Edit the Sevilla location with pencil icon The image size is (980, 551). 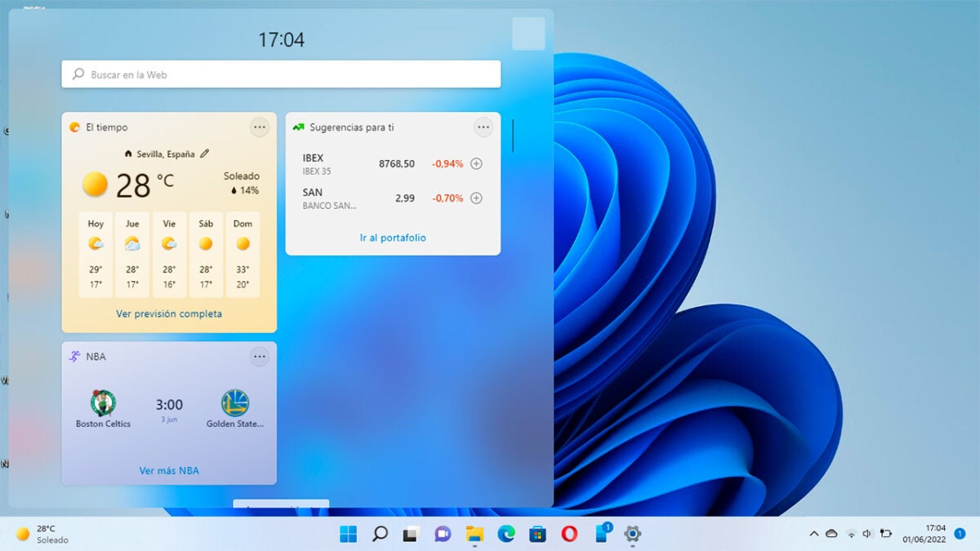pos(205,153)
